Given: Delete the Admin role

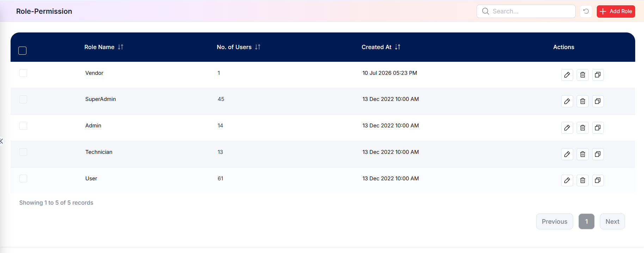Looking at the screenshot, I should [x=582, y=128].
